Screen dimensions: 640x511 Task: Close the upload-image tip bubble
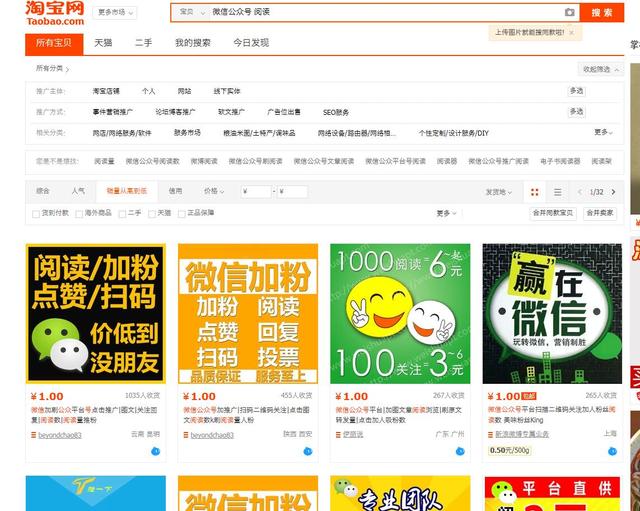[572, 33]
